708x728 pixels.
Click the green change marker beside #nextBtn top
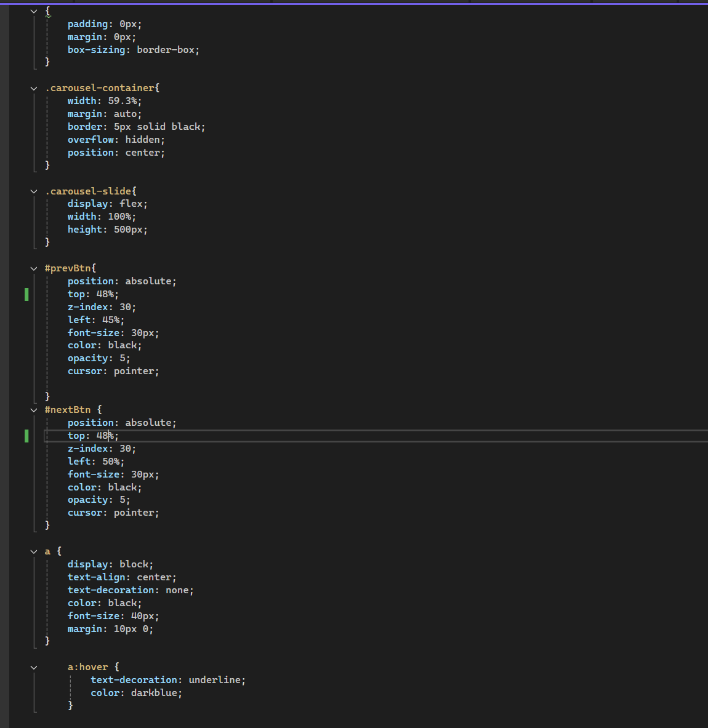[26, 436]
